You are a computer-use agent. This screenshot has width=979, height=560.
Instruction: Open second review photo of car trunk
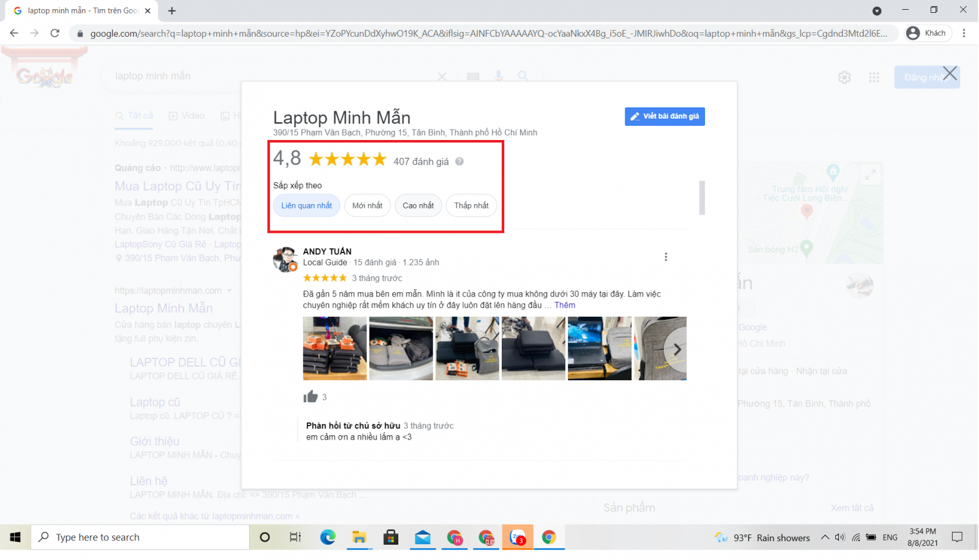[x=401, y=348]
